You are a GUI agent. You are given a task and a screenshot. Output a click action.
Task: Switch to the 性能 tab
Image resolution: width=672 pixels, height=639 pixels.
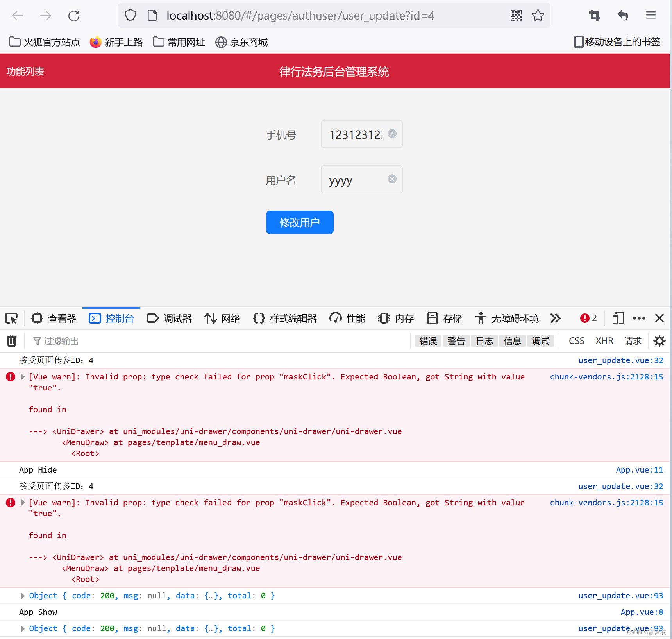(x=347, y=319)
